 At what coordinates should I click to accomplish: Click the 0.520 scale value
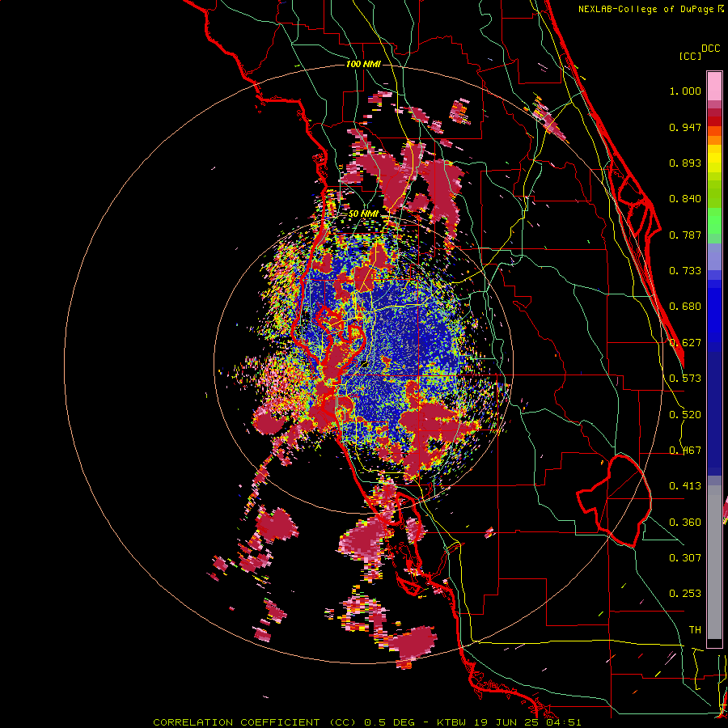pyautogui.click(x=685, y=415)
